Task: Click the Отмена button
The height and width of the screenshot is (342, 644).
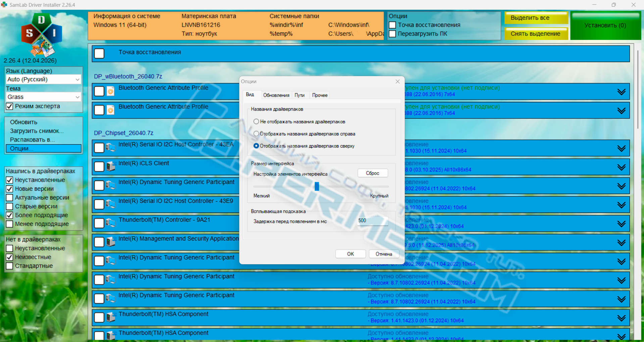Action: (384, 254)
